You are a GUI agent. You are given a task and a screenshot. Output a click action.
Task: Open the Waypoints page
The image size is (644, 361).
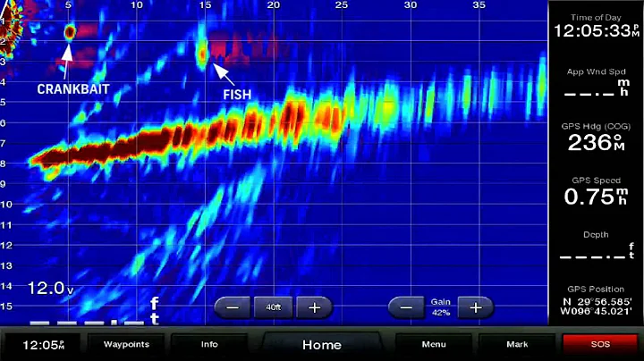[126, 344]
